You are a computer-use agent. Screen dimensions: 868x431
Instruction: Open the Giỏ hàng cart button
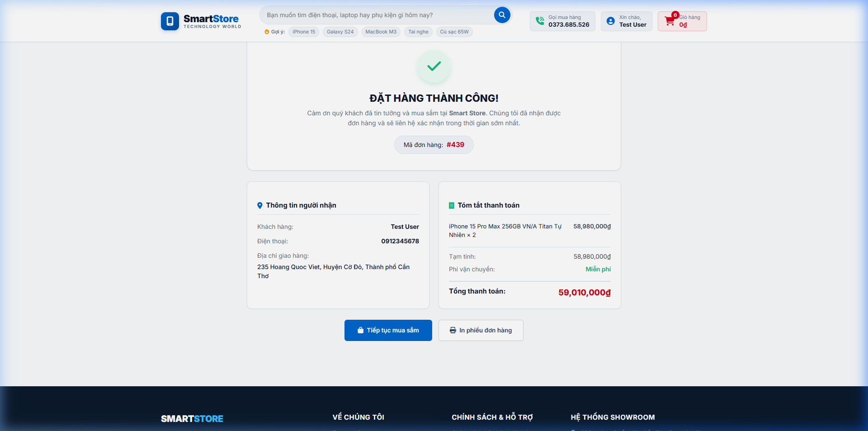coord(682,21)
